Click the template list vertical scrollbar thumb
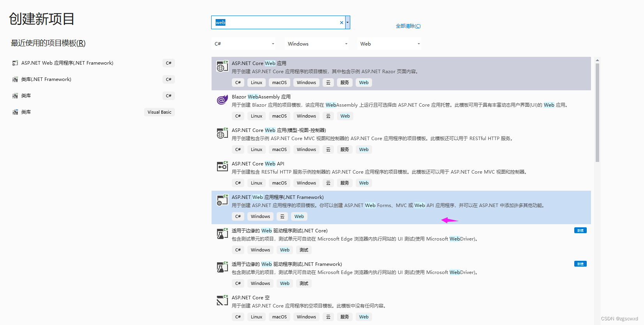 coord(597,112)
